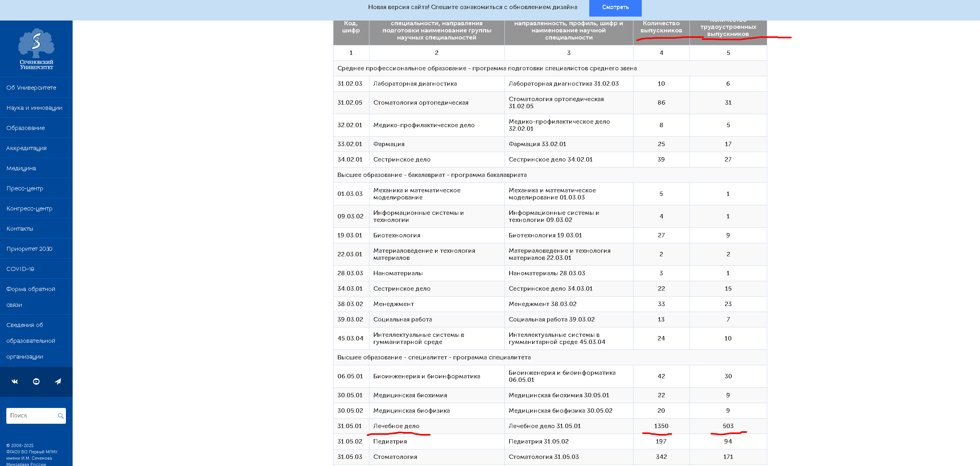Click the Смотреть button in banner
The height and width of the screenshot is (466, 980).
[615, 8]
